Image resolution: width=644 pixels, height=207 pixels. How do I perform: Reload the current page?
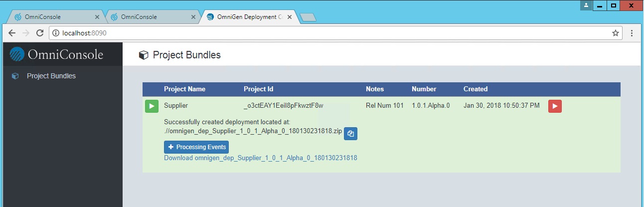pos(40,33)
